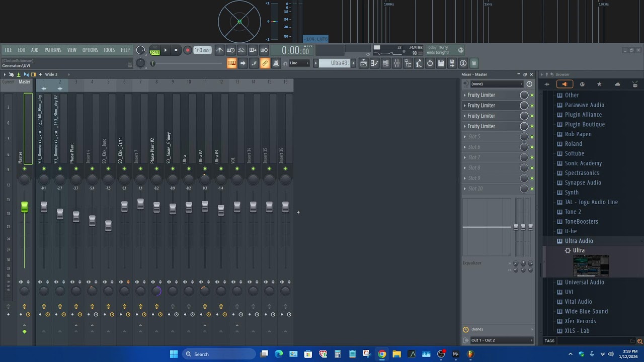
Task: Add new pattern with plus button
Action: pyautogui.click(x=353, y=63)
